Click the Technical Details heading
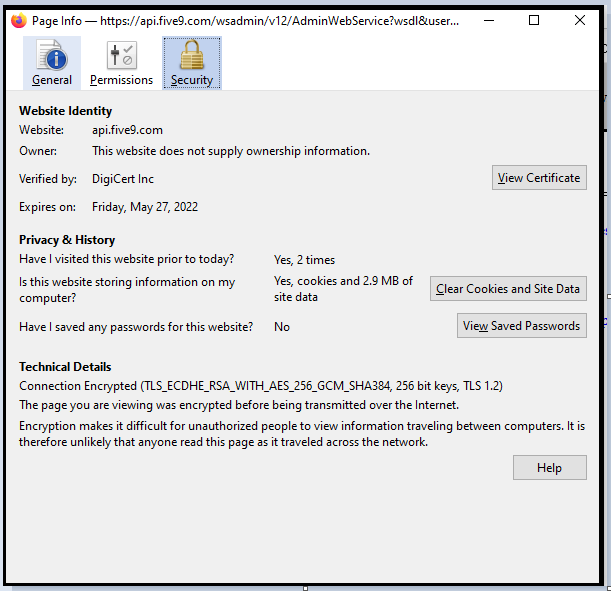Image resolution: width=611 pixels, height=591 pixels. [x=65, y=367]
